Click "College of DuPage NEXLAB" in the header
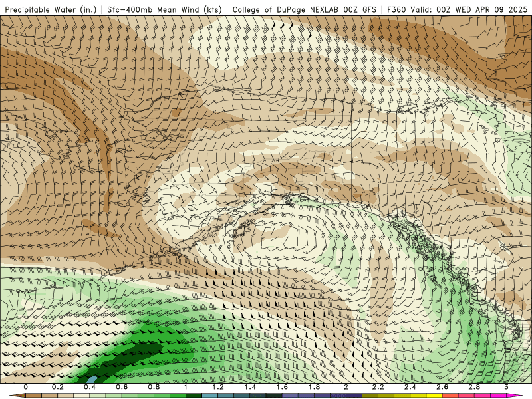The width and height of the screenshot is (532, 399). [286, 9]
